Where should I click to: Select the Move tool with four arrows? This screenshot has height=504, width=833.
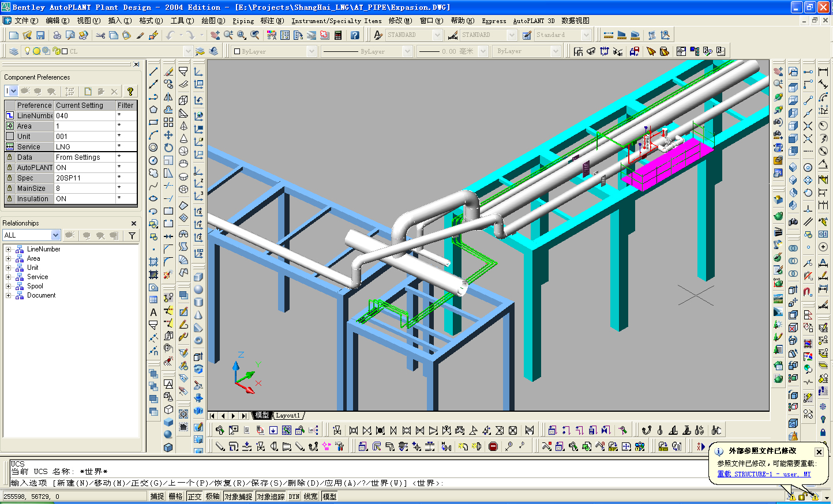[x=168, y=135]
